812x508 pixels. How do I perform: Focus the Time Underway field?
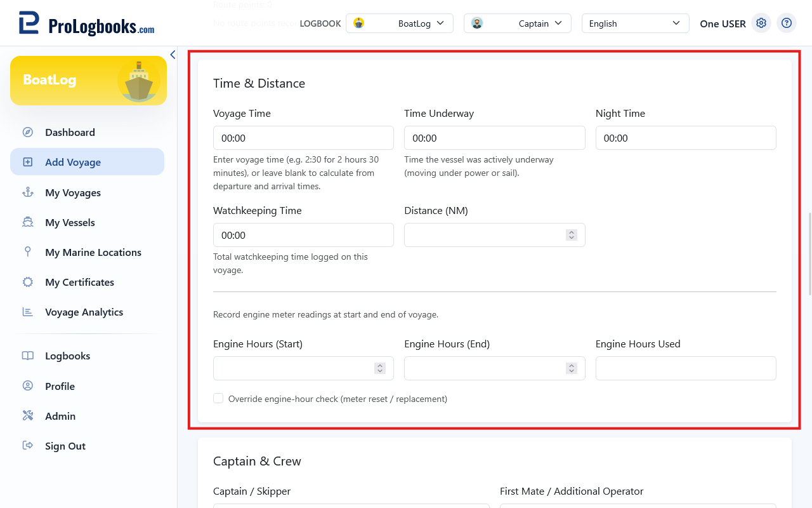point(494,138)
